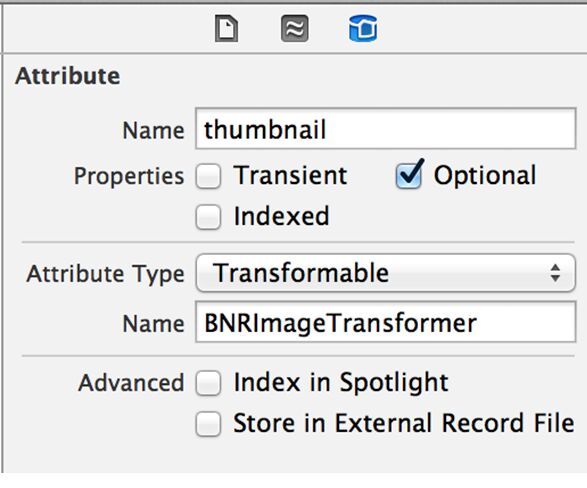
Task: Click the Transient label text
Action: 291,175
